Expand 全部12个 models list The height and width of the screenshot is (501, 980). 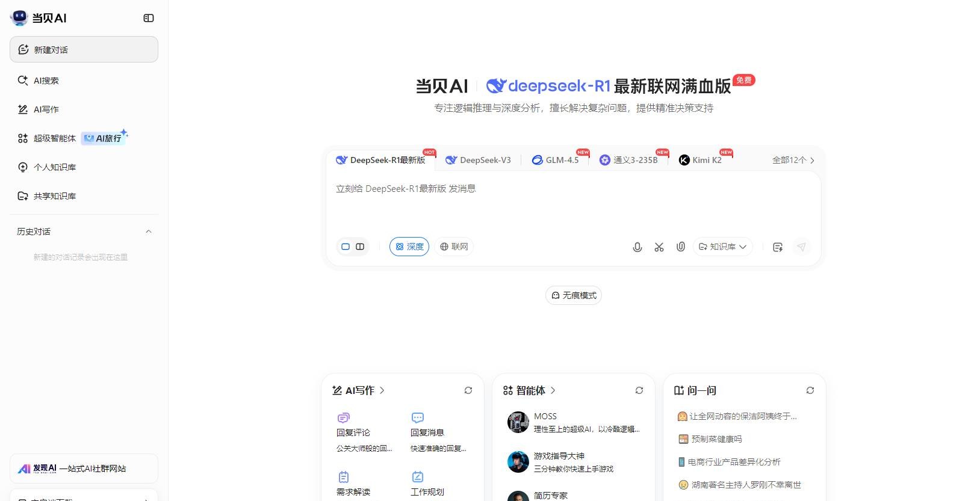793,160
